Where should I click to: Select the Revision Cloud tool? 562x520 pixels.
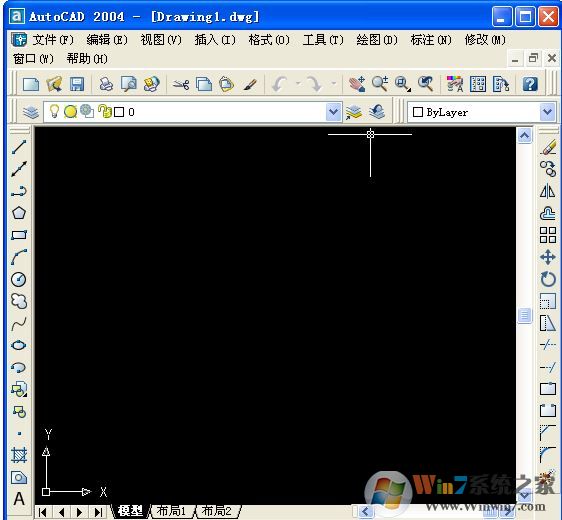[19, 301]
